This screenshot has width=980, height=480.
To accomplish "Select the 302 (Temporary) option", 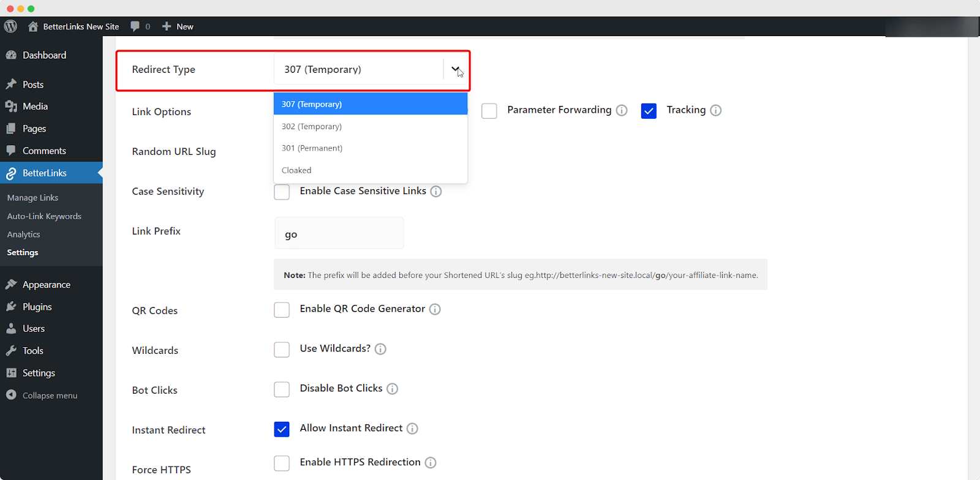I will click(x=371, y=126).
